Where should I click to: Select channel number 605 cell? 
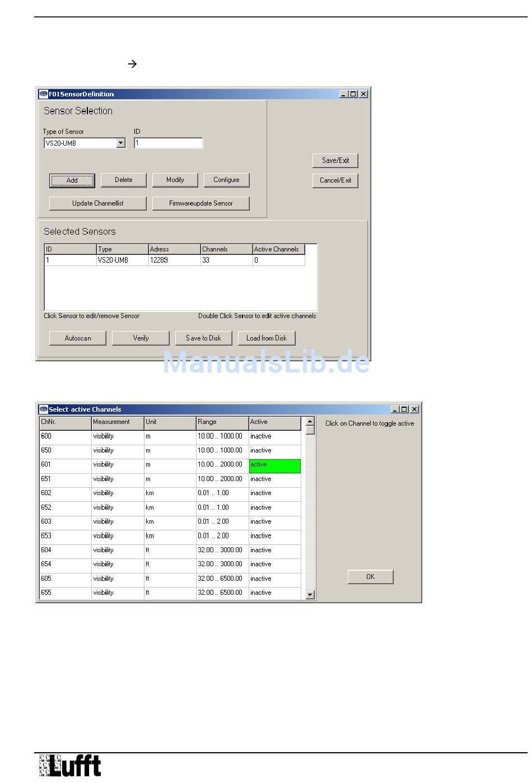[x=66, y=579]
